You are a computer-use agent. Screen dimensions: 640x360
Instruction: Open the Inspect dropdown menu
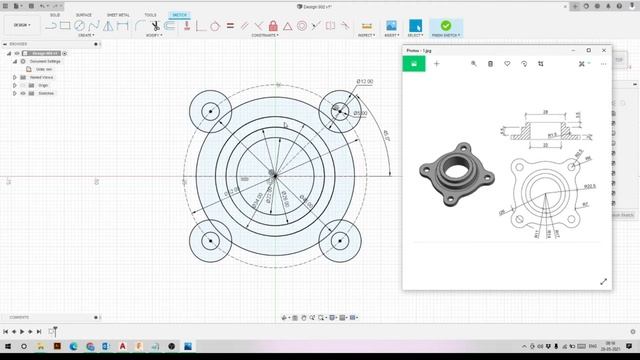(x=367, y=36)
